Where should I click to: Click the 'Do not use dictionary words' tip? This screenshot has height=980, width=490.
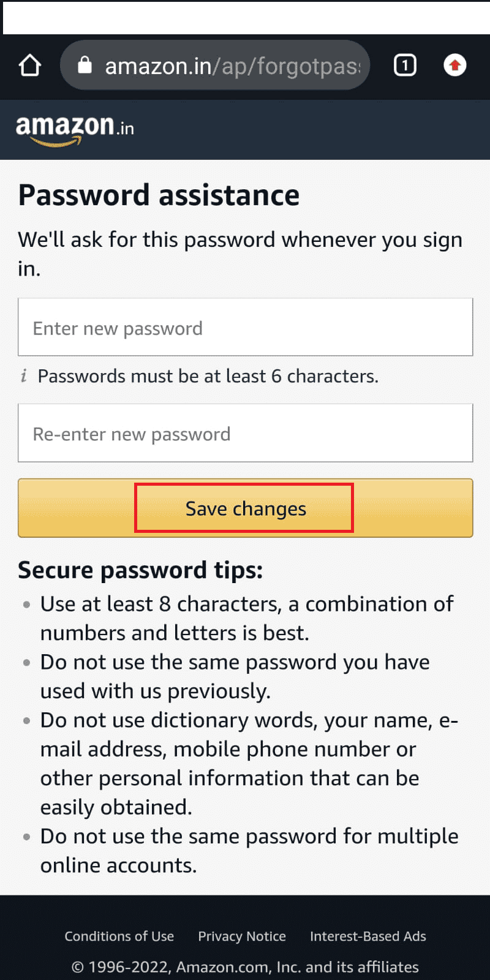coord(249,763)
